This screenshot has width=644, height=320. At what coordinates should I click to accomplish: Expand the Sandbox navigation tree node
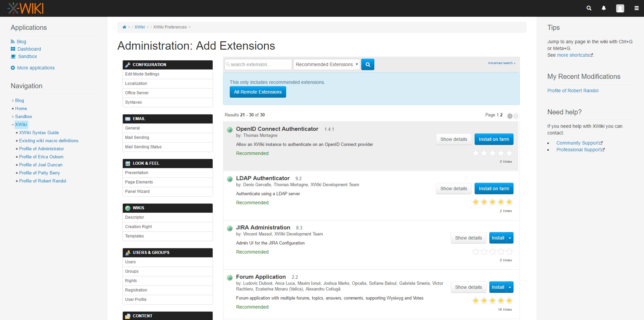click(13, 117)
